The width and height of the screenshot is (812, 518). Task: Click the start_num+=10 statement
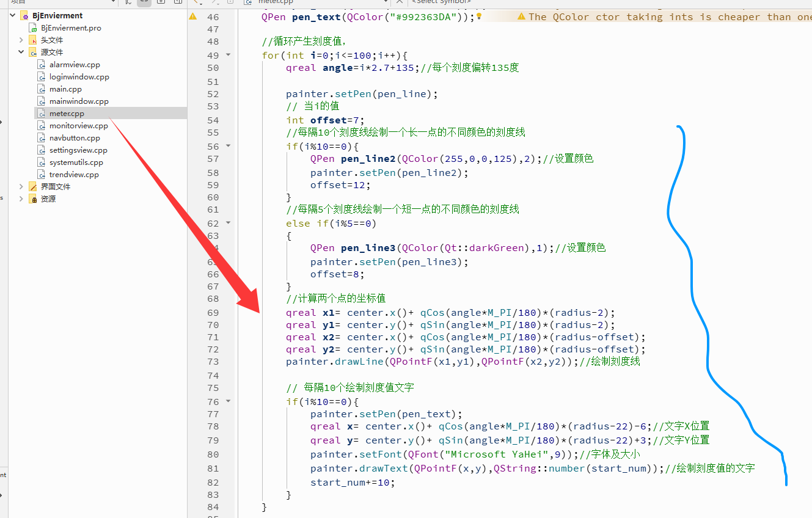pos(353,483)
